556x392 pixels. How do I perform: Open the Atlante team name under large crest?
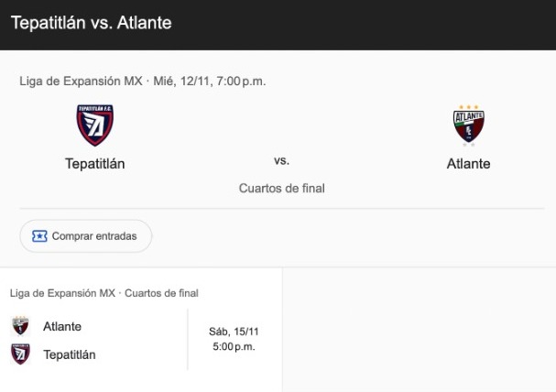click(468, 164)
